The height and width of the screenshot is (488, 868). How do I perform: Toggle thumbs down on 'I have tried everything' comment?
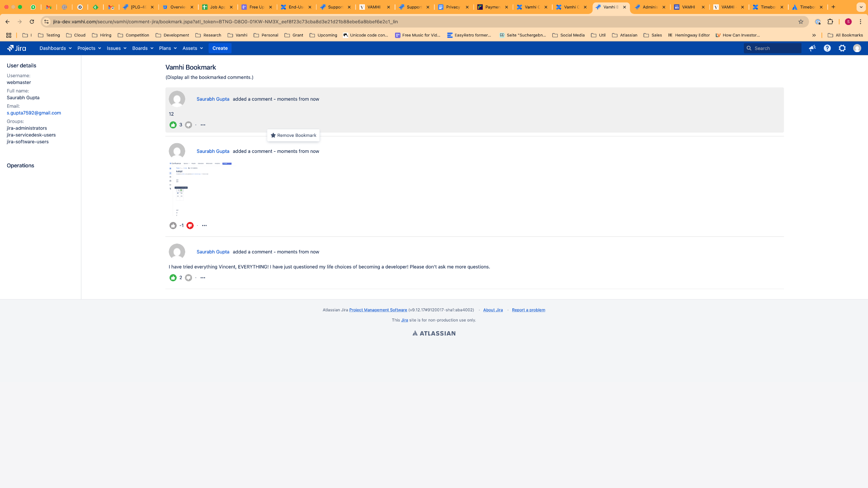(189, 278)
